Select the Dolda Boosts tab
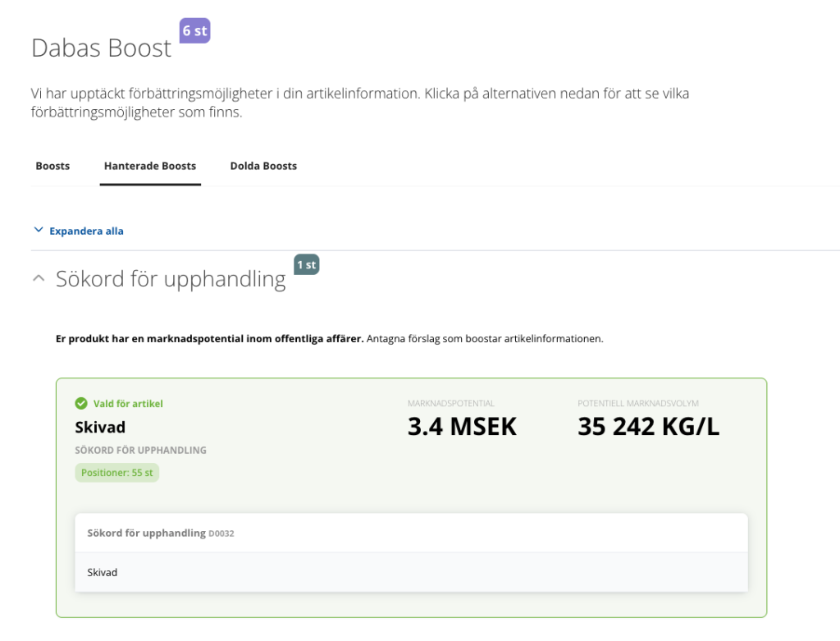The image size is (840, 641). coord(263,166)
